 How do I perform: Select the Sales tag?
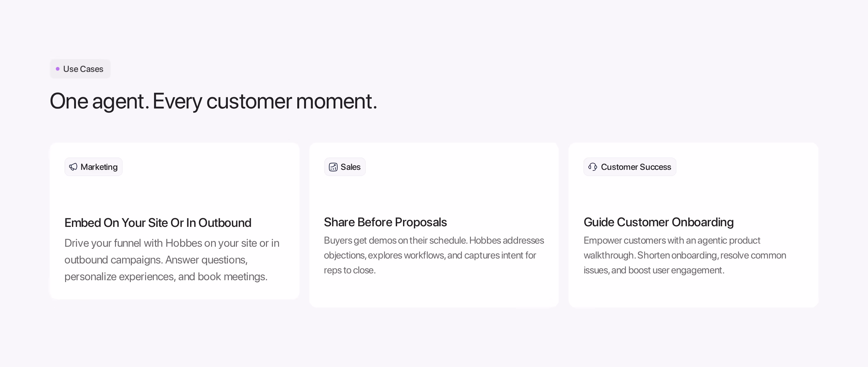tap(345, 167)
